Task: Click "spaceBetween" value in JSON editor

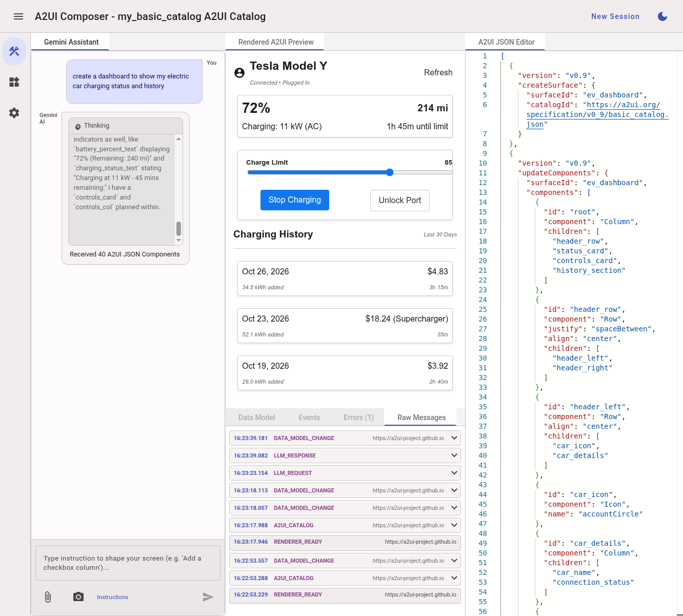Action: (x=621, y=329)
